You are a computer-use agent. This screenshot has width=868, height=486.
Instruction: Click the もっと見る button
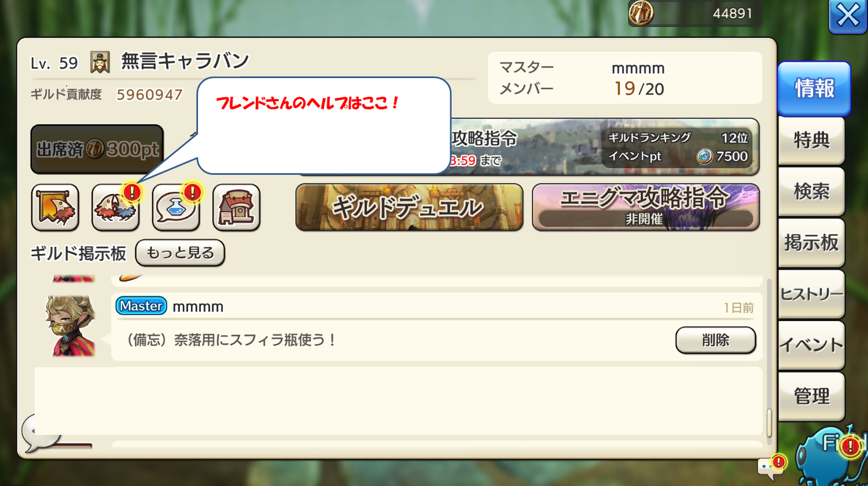(180, 253)
